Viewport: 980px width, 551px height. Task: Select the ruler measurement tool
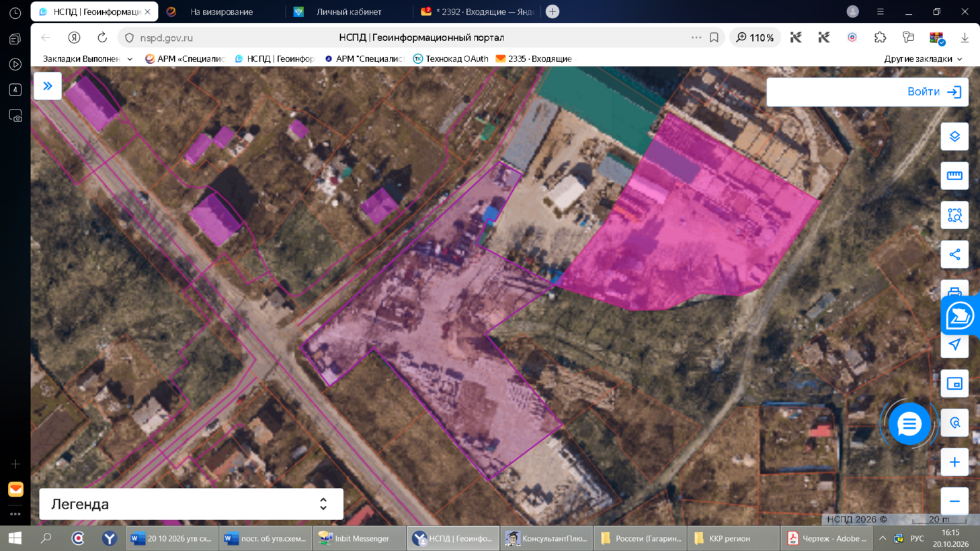point(954,176)
